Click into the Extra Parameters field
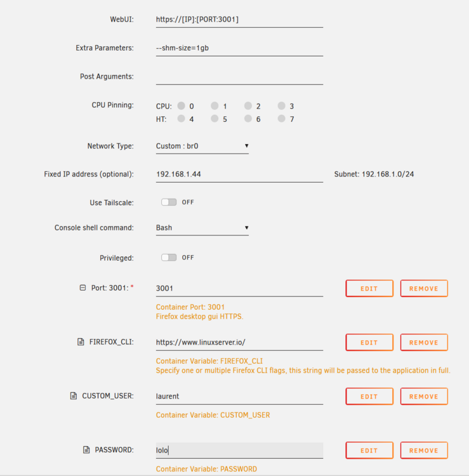 pos(239,48)
